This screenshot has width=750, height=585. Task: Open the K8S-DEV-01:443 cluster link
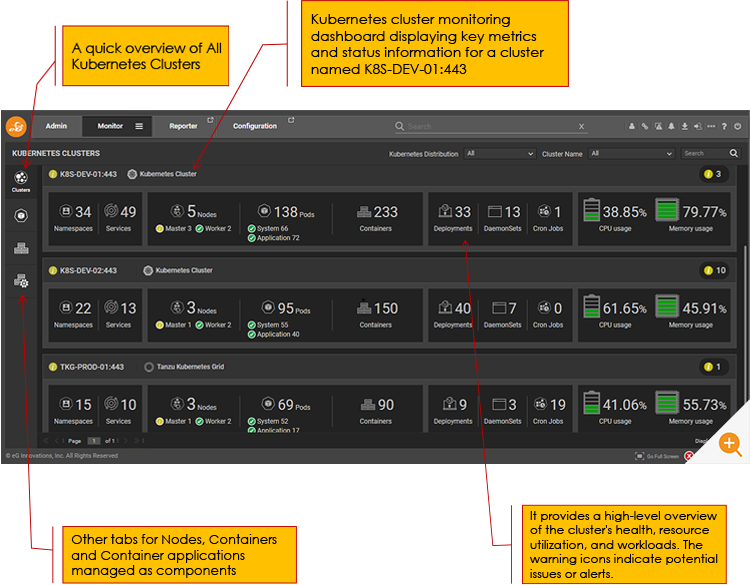pos(88,174)
